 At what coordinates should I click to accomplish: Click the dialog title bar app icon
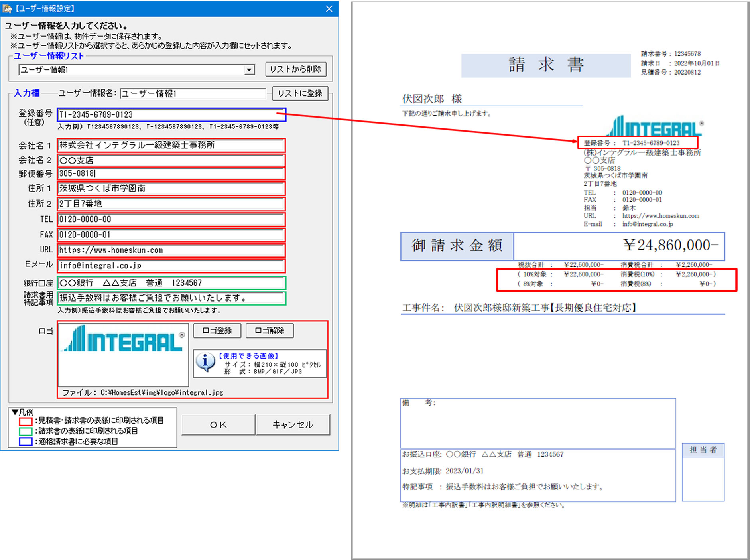(x=7, y=8)
